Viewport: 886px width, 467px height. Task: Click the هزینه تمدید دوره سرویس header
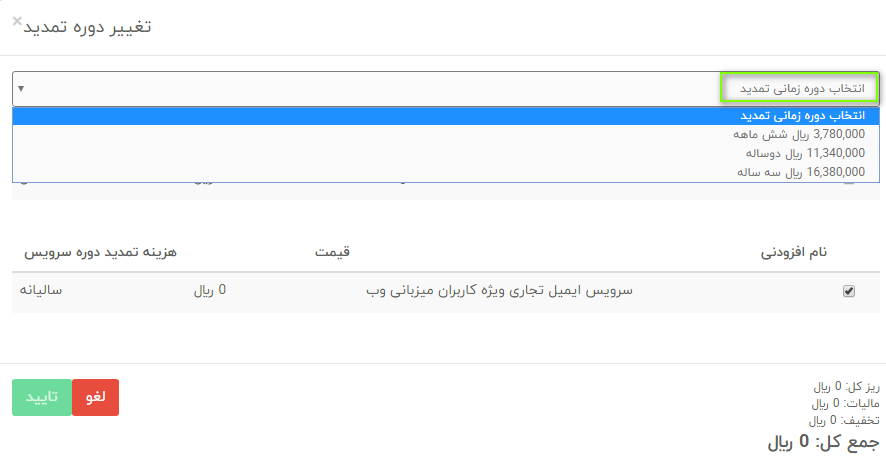tap(101, 252)
